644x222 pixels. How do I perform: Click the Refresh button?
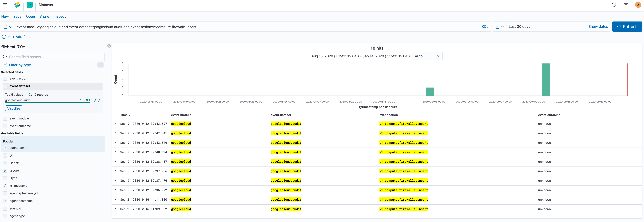(x=627, y=26)
